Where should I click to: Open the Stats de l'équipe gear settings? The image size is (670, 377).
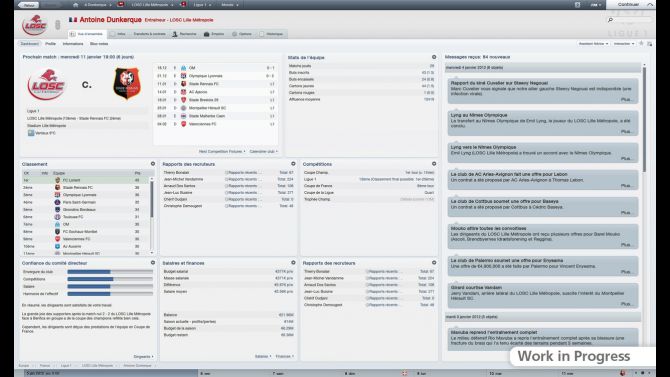pos(434,57)
